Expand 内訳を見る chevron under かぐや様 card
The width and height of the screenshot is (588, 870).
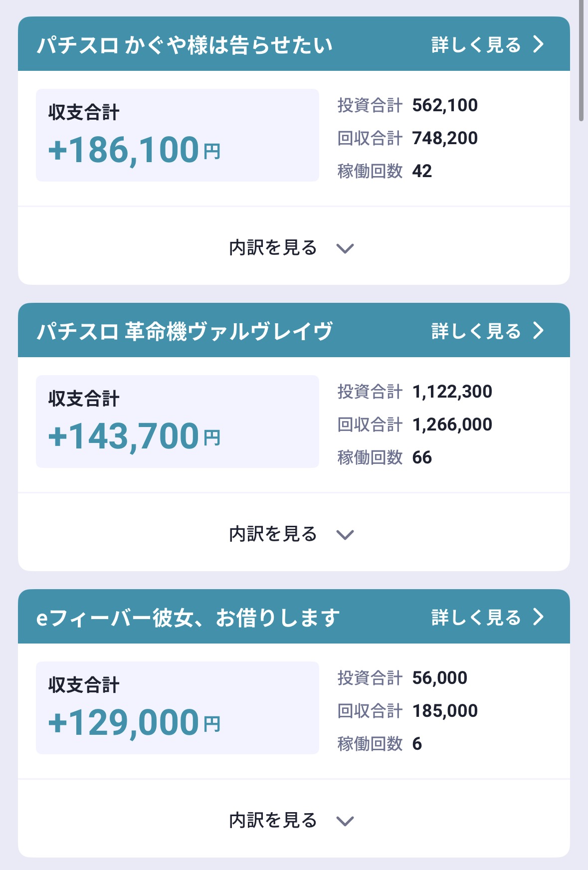coord(345,248)
